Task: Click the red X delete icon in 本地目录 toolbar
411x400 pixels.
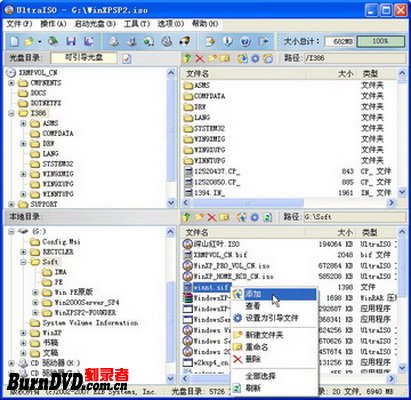Action: pyautogui.click(x=212, y=217)
